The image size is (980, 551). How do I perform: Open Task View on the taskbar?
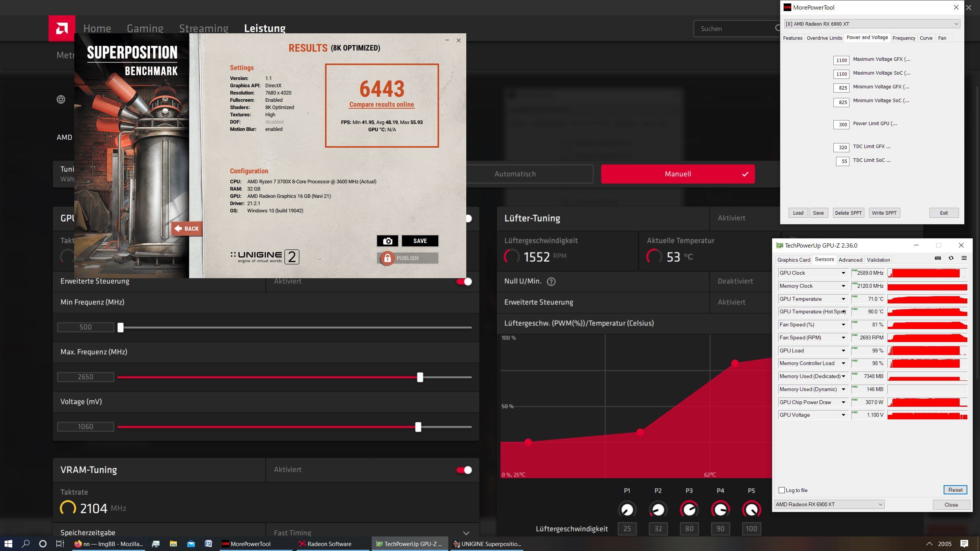point(60,544)
